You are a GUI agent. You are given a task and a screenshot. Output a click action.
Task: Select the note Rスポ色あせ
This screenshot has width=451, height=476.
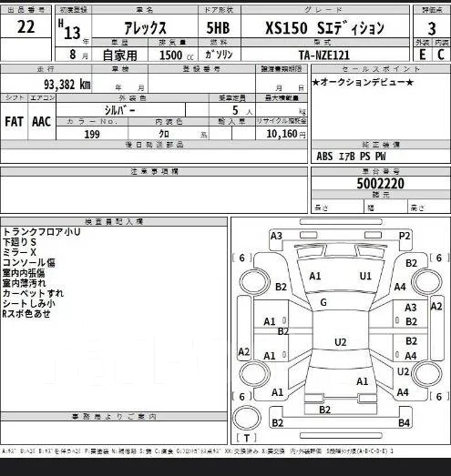pos(26,314)
